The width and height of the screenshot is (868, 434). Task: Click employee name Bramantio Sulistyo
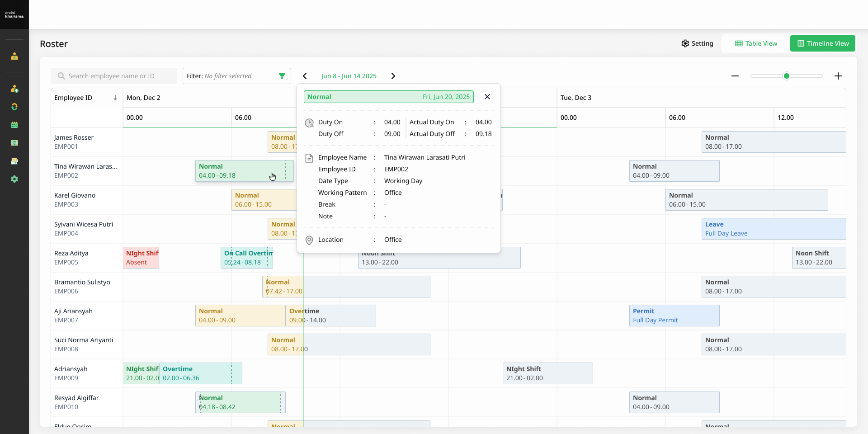click(x=82, y=282)
